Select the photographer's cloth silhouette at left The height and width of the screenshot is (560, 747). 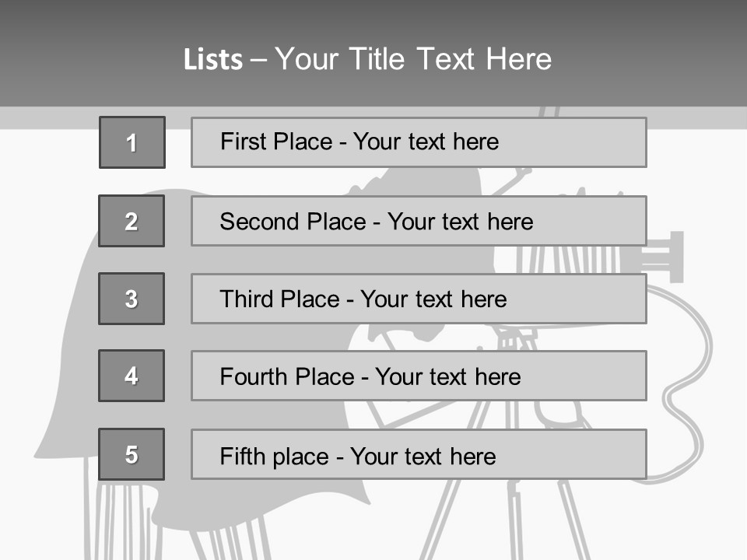click(70, 373)
